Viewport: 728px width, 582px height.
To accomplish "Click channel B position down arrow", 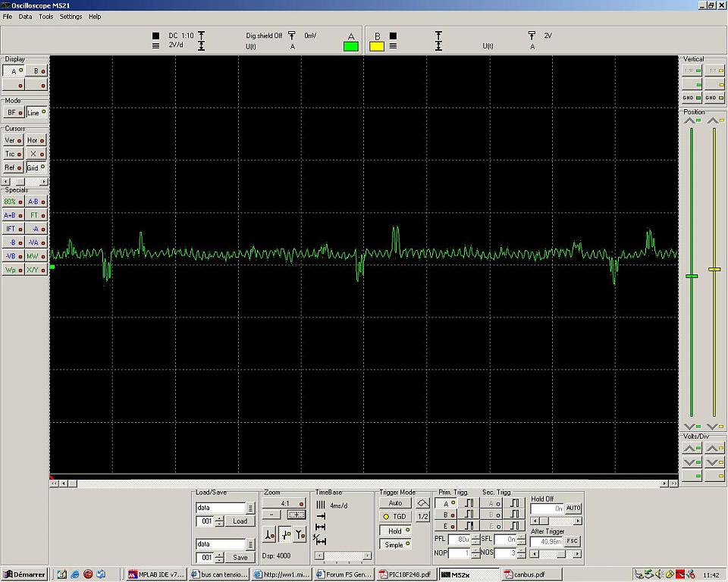I will pyautogui.click(x=715, y=426).
